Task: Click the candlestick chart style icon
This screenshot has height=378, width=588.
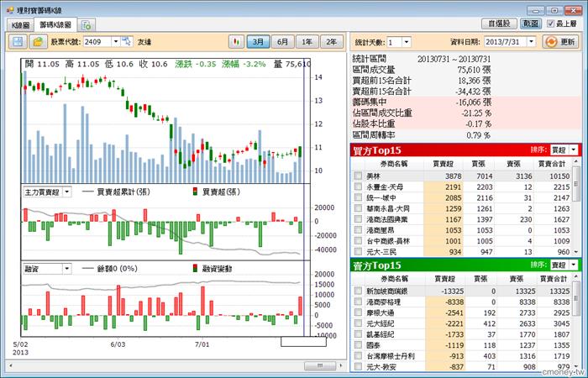Action: click(x=236, y=42)
